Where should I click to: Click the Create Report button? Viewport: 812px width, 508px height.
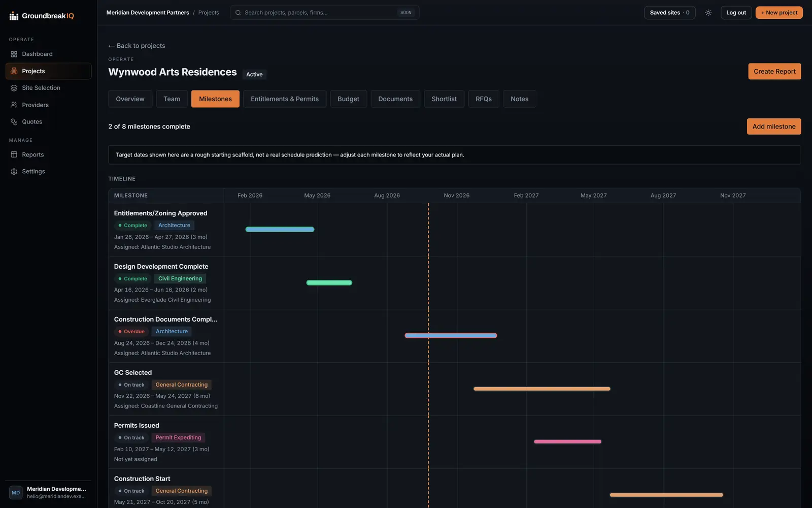pos(774,72)
